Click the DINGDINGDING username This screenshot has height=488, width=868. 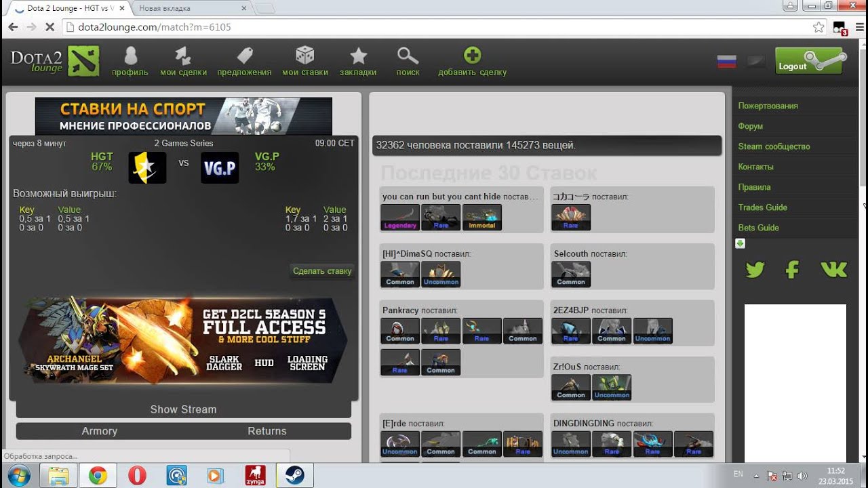(x=584, y=424)
